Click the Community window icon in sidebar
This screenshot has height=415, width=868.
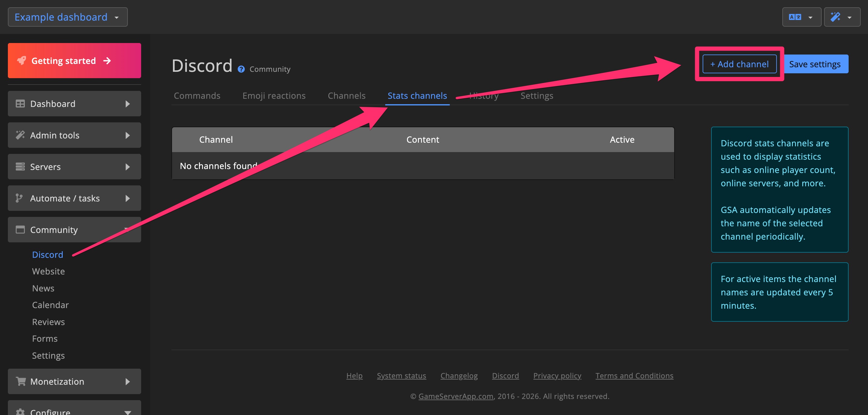pos(20,229)
